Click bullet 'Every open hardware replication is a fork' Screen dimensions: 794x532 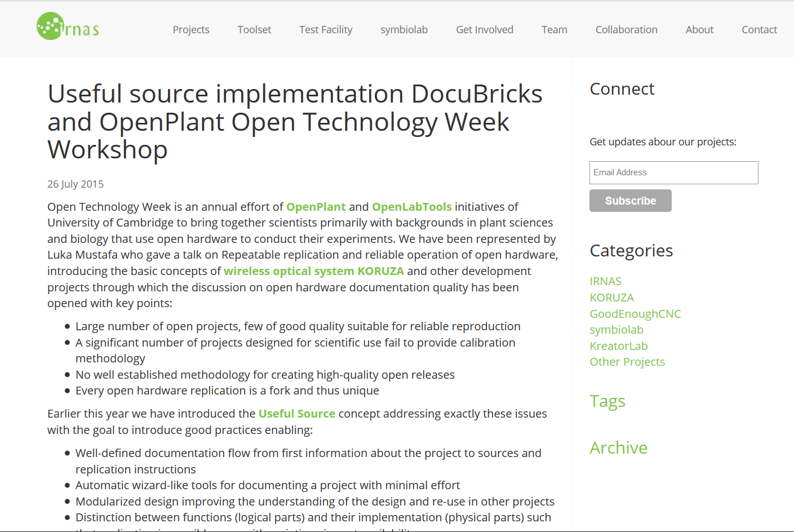[227, 391]
